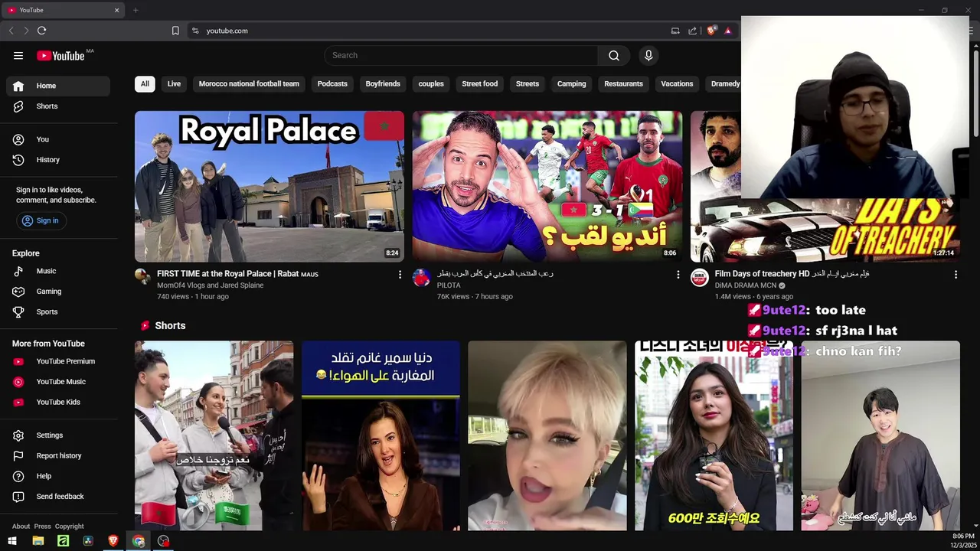Viewport: 980px width, 551px height.
Task: Open Music under Explore
Action: click(58, 271)
